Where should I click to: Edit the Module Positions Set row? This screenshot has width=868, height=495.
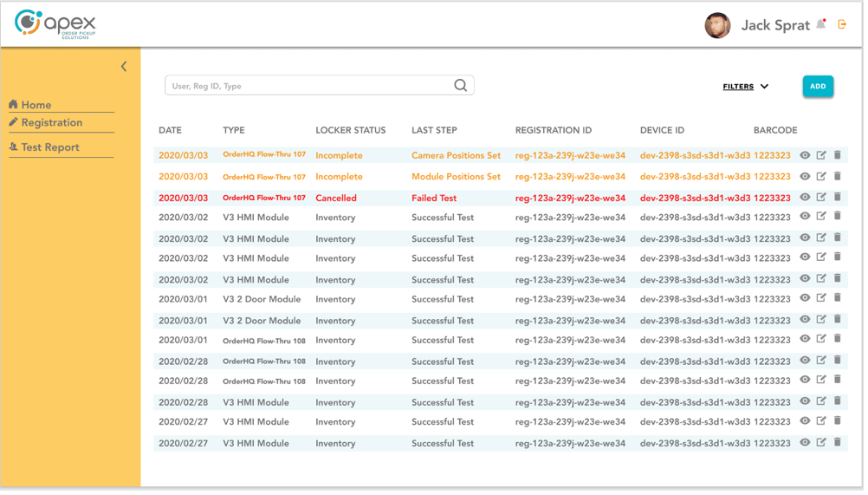pyautogui.click(x=821, y=176)
